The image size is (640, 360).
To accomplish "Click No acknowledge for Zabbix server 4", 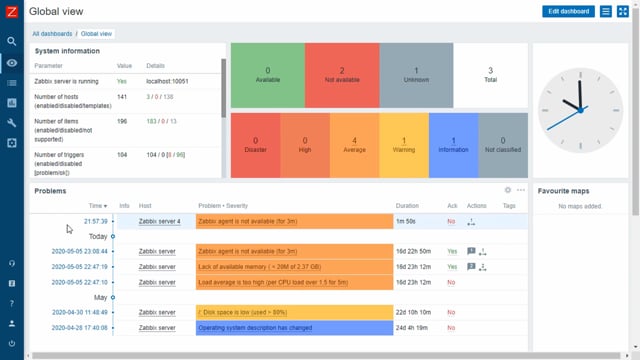I will [451, 221].
